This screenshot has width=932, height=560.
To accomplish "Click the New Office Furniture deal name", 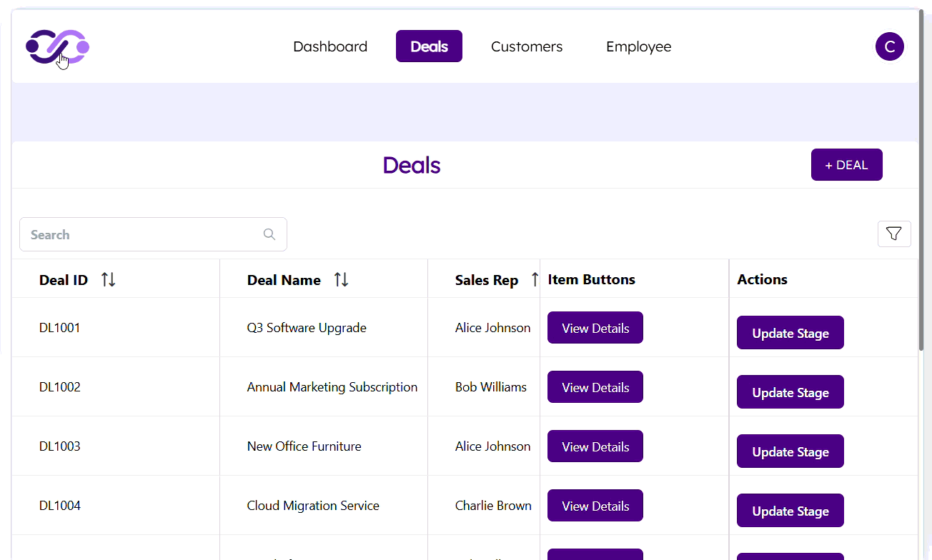I will [x=304, y=446].
